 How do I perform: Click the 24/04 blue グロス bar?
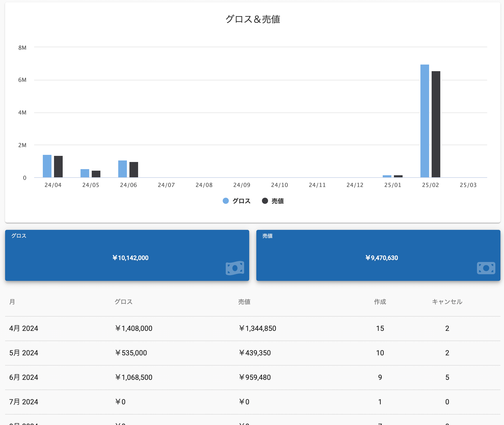click(47, 166)
